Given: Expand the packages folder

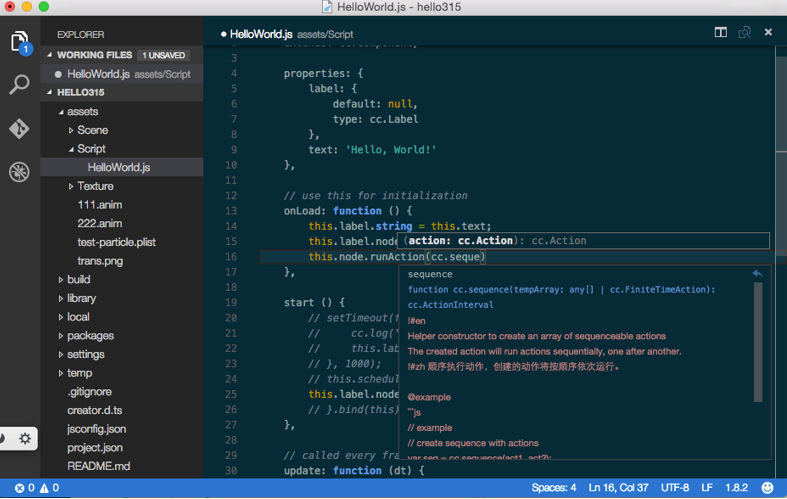Looking at the screenshot, I should (61, 336).
